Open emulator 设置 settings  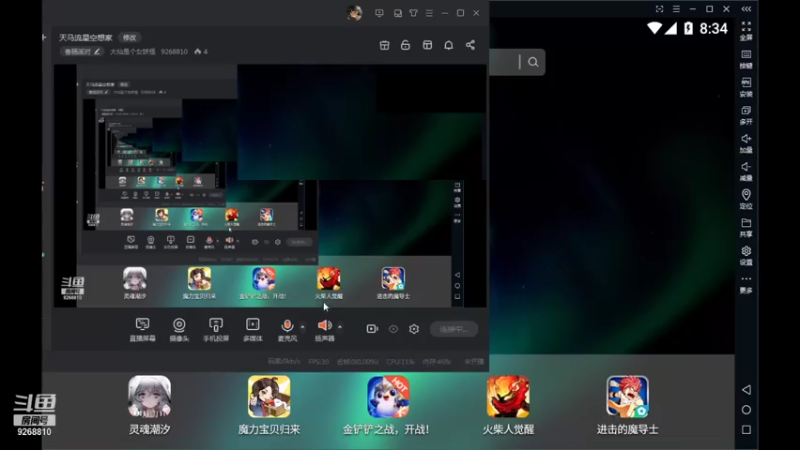tap(746, 256)
